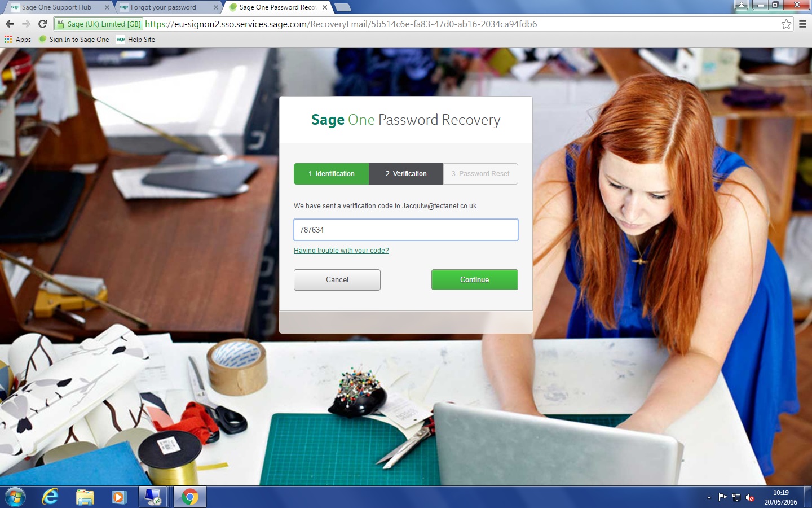Open network icon in system tray
This screenshot has width=812, height=508.
click(736, 497)
